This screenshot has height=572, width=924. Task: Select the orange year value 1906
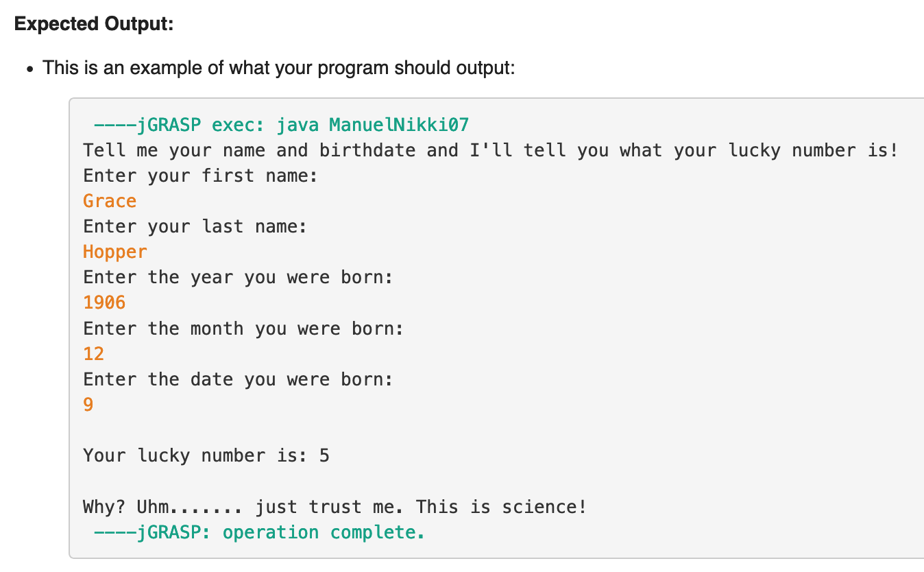[x=104, y=302]
